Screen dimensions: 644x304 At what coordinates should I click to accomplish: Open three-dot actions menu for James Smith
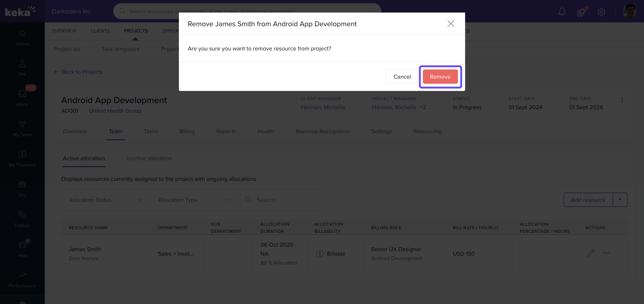coord(606,253)
